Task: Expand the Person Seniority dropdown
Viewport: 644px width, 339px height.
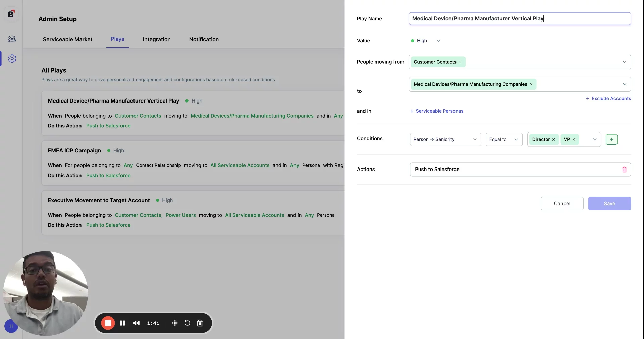Action: coord(445,139)
